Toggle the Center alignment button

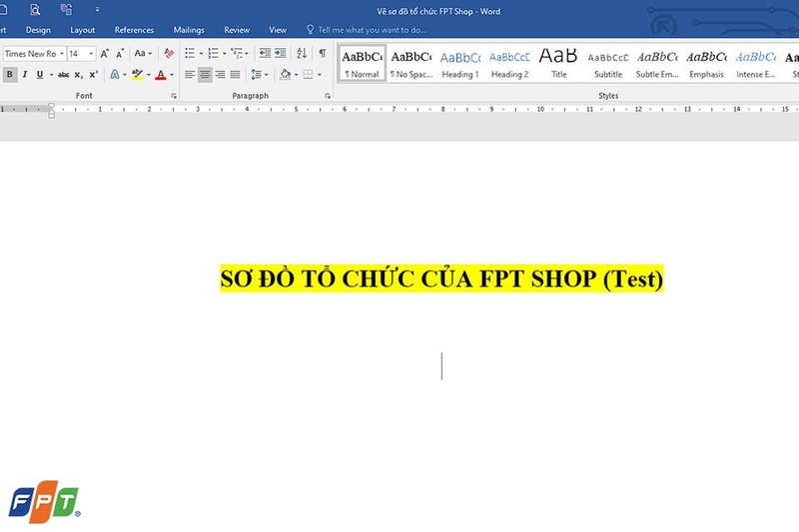[x=205, y=75]
